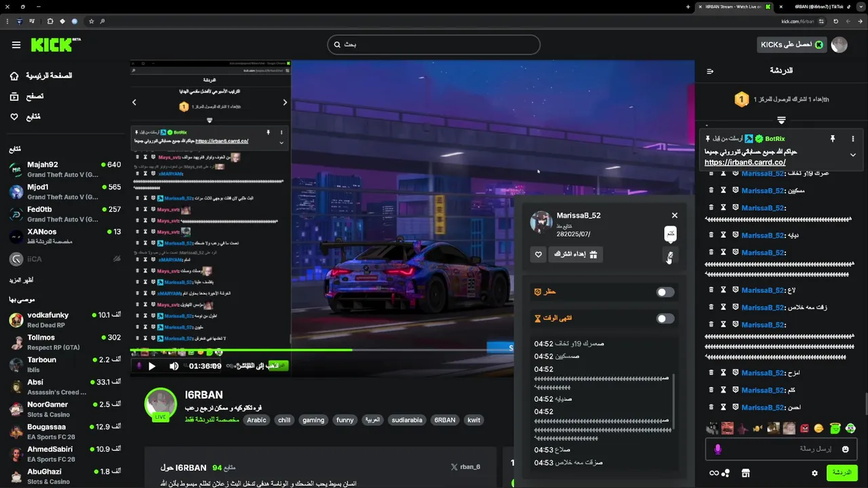Open the emoji picker in message box
The image size is (868, 488).
846,449
